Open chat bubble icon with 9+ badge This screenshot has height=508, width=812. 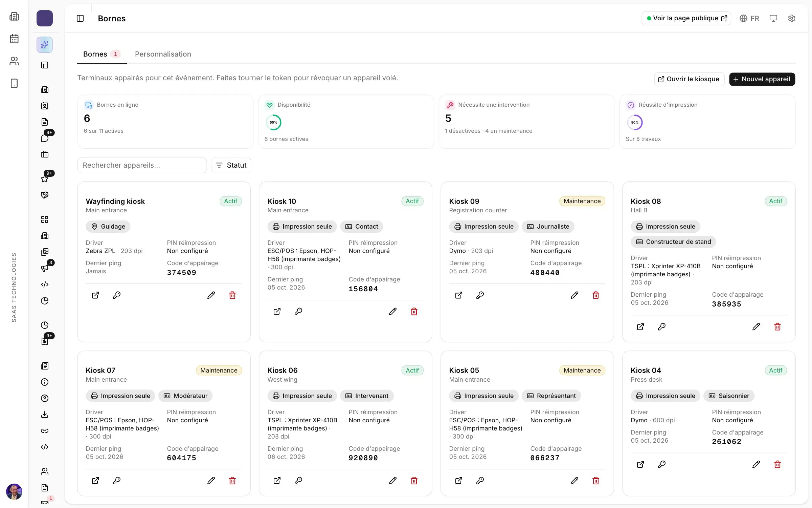(45, 138)
